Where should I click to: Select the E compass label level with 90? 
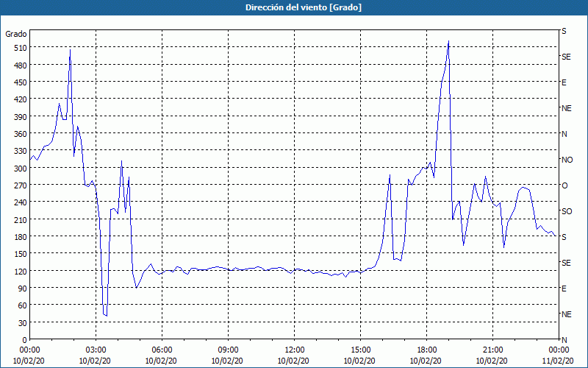point(564,289)
